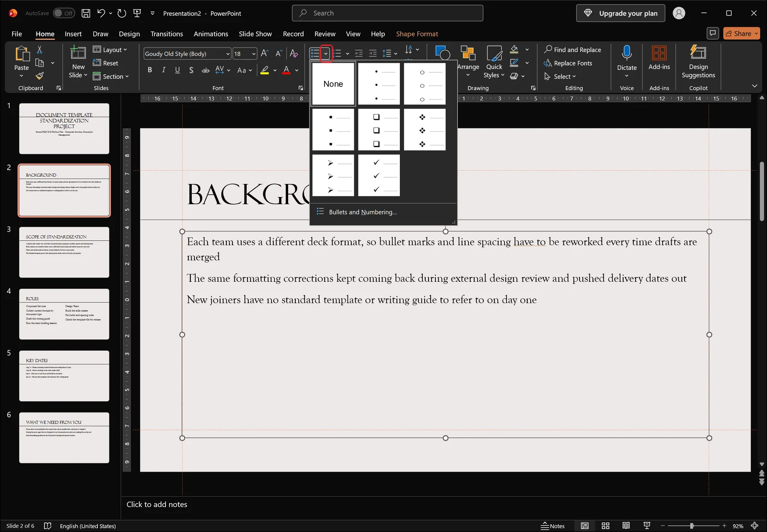Adjust the zoom slider
This screenshot has height=532, width=767.
692,526
